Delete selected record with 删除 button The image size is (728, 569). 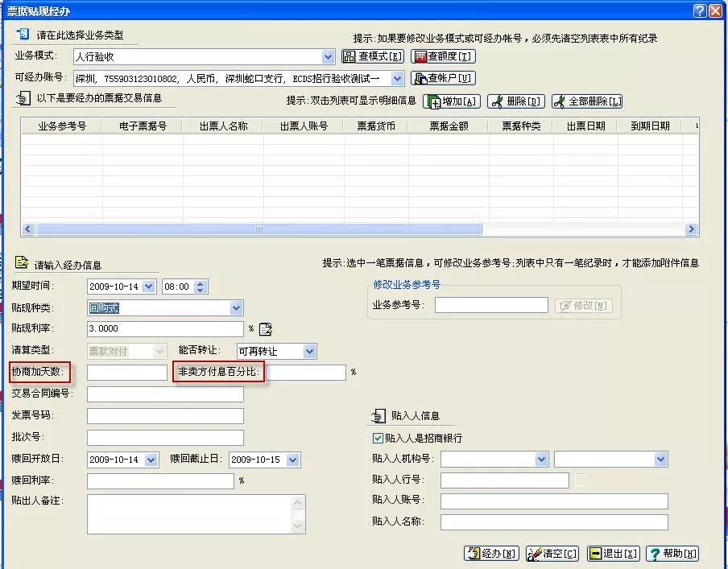pyautogui.click(x=516, y=101)
